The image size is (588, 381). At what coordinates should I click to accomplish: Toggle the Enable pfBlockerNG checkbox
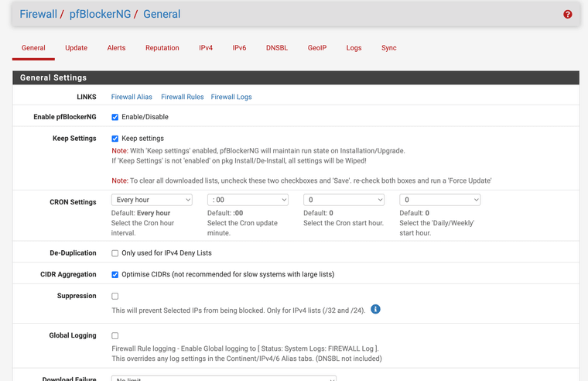tap(115, 117)
